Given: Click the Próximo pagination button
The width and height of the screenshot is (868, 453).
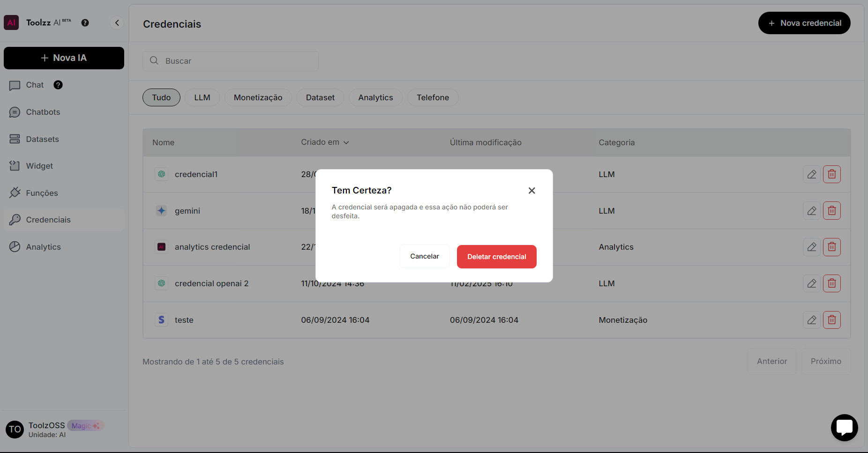Looking at the screenshot, I should click(826, 361).
